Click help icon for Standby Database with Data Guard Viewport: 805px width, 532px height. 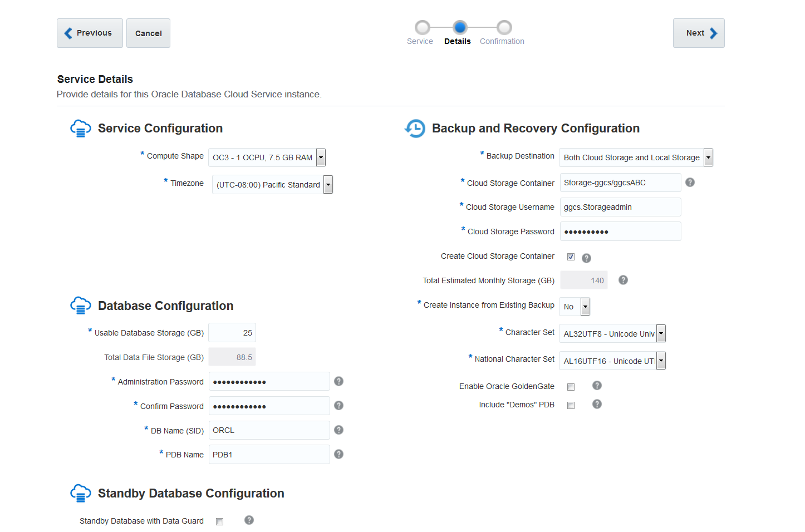(249, 520)
